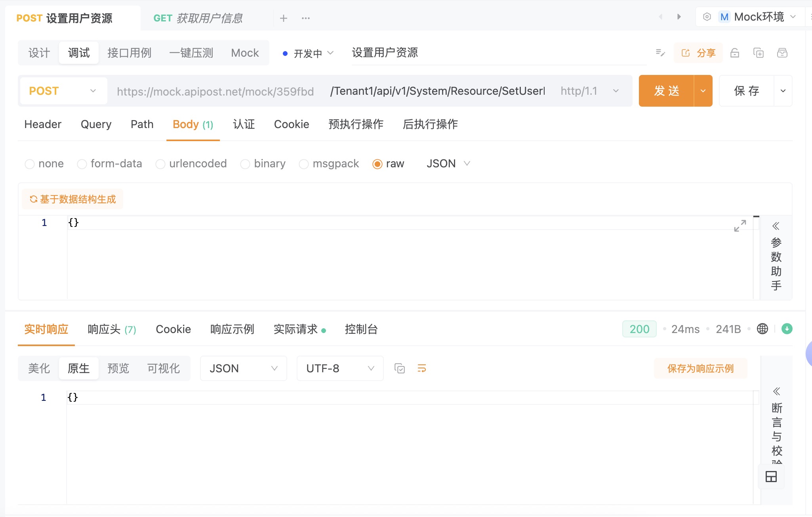Switch the response view to 预览

point(118,368)
